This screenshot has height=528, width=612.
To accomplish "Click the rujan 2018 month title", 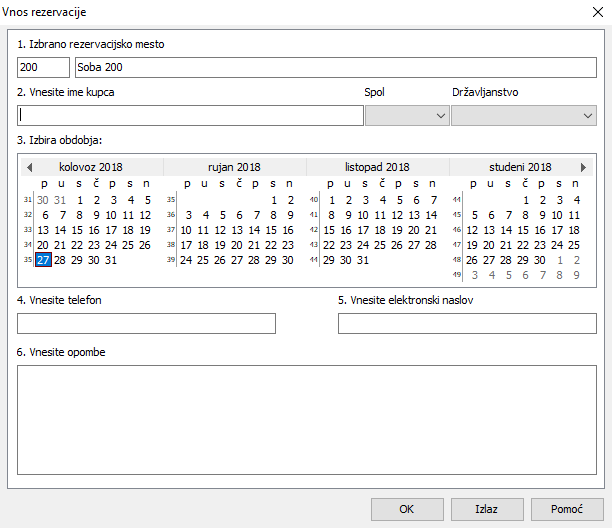I will (234, 167).
